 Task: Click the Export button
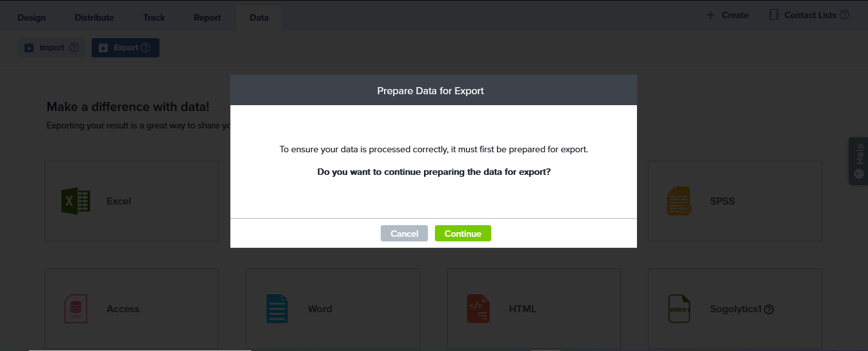(119, 48)
